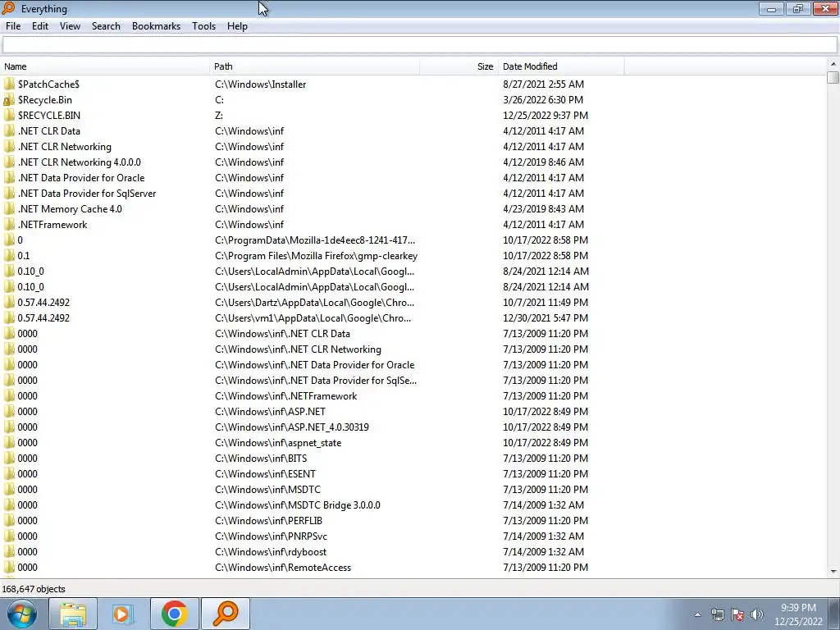Screen dimensions: 840x630
Task: Select the locked $Recycle.Bin folder icon
Action: 9,99
